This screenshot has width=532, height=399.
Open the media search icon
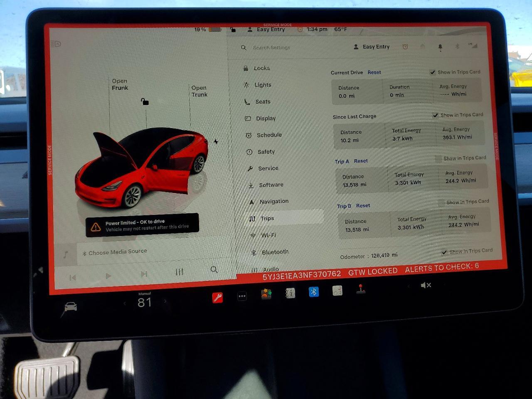(214, 270)
